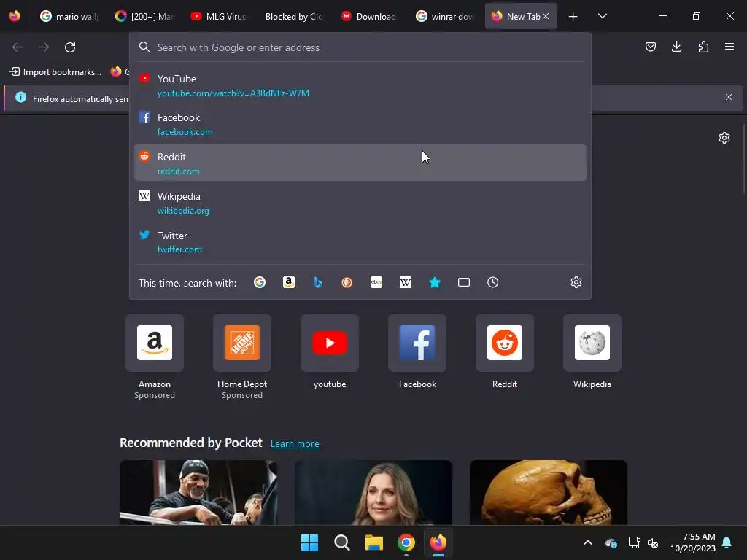Open File Explorer from taskbar
Image resolution: width=747 pixels, height=560 pixels.
coord(374,542)
